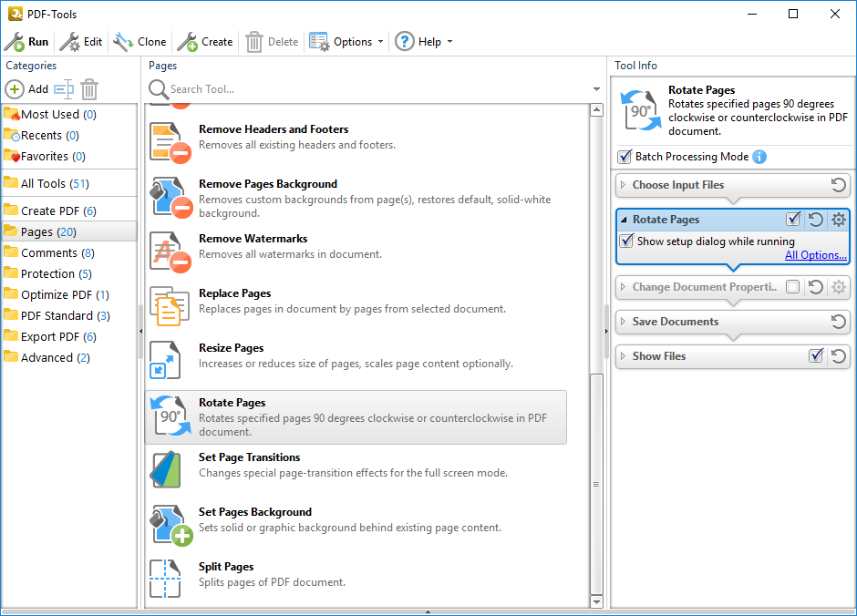This screenshot has height=616, width=857.
Task: Toggle the Show Files step checkbox
Action: (816, 356)
